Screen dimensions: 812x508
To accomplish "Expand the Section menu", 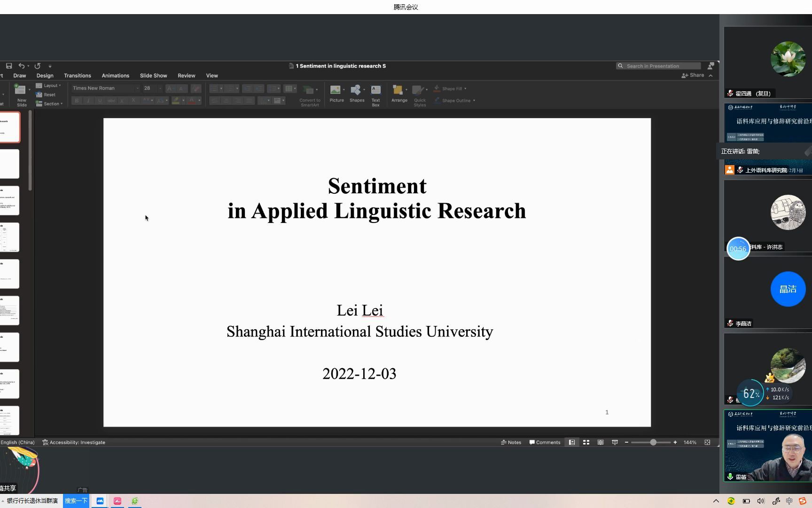I will point(49,103).
